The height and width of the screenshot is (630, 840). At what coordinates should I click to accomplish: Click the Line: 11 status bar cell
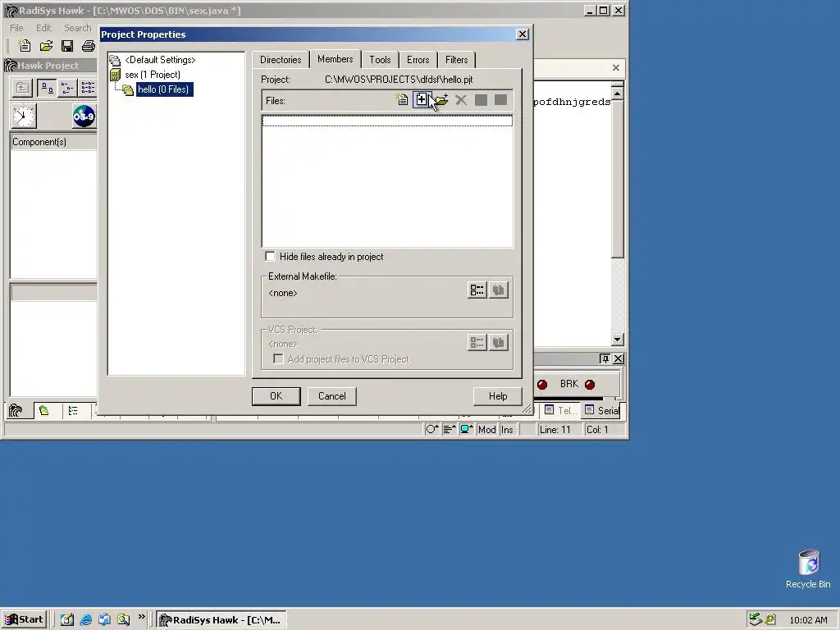pos(558,430)
